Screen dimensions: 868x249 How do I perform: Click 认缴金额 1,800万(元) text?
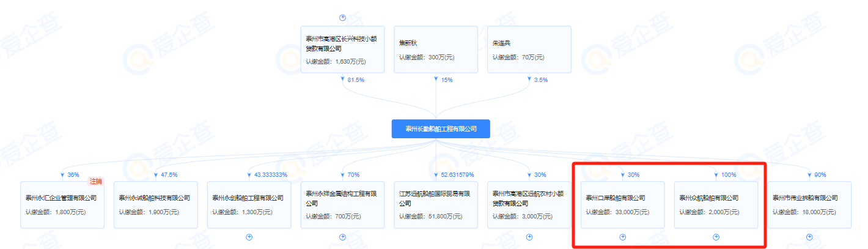[56, 212]
